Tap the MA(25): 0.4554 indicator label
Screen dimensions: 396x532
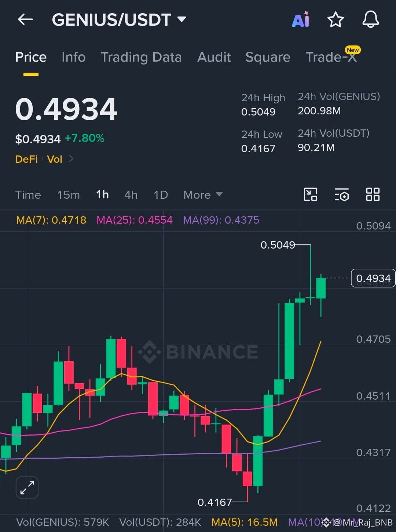(x=135, y=220)
